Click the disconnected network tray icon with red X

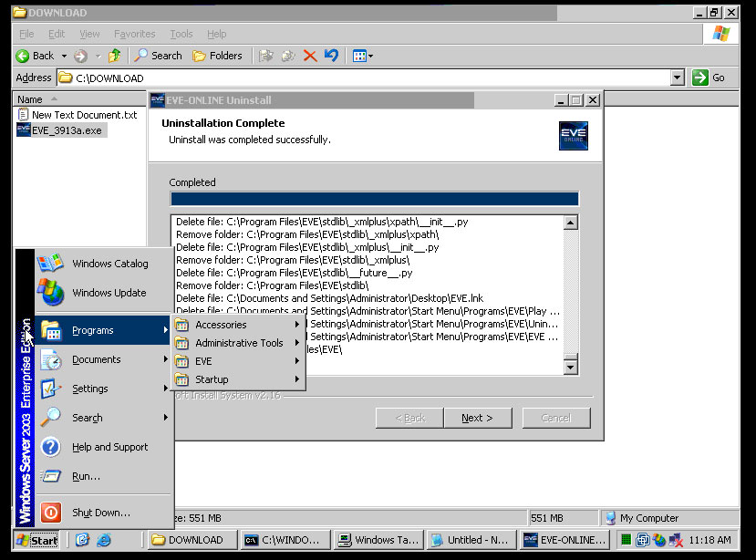pyautogui.click(x=676, y=540)
